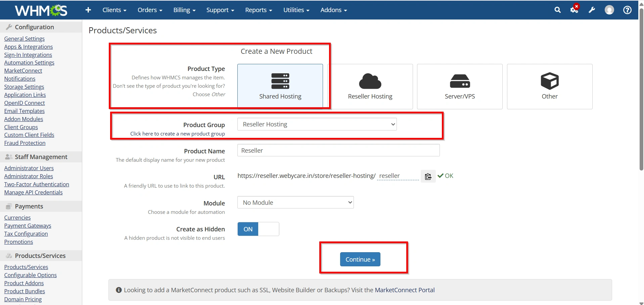The width and height of the screenshot is (644, 305).
Task: Open the Products/Services sidebar link
Action: (26, 267)
